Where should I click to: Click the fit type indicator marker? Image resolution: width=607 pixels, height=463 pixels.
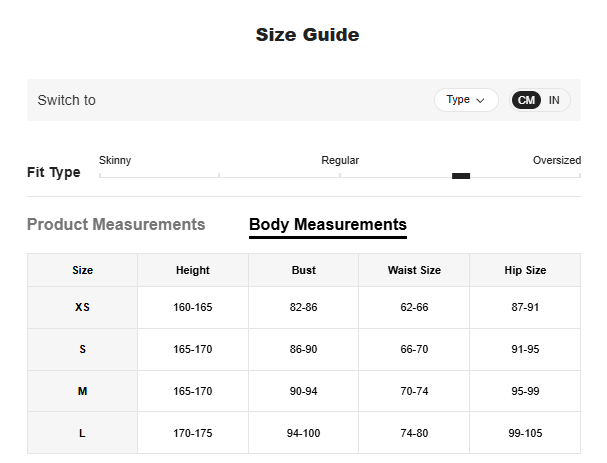(x=461, y=176)
